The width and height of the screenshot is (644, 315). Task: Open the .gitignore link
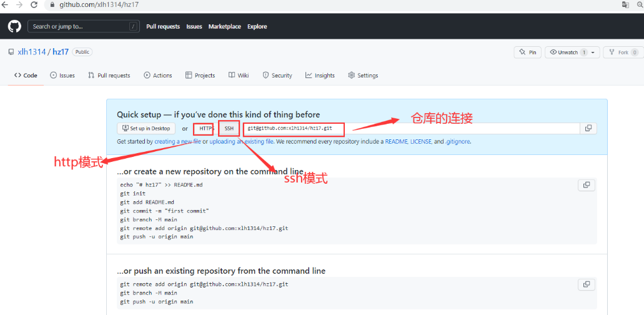(x=457, y=141)
